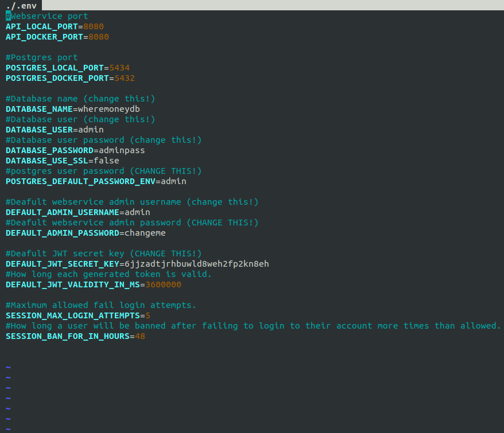Click SESSION_BAN_FOR_IN_HOURS variable
This screenshot has width=504, height=433.
[68, 336]
